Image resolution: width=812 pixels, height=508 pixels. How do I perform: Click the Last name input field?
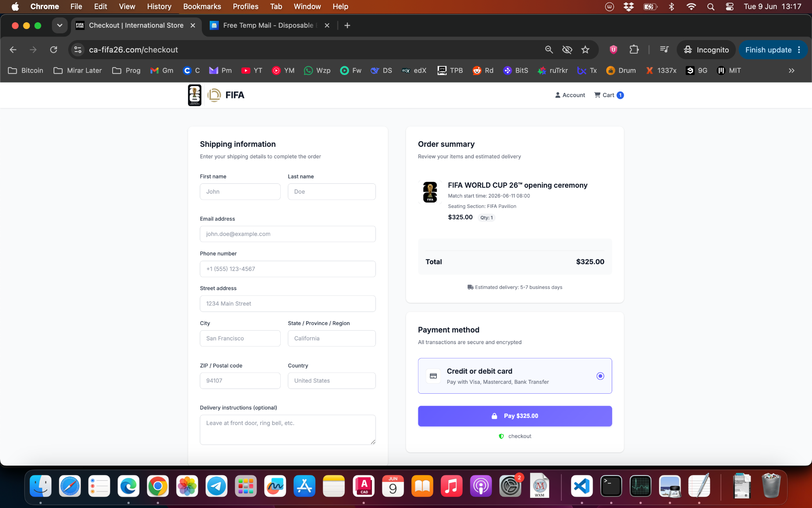point(331,192)
